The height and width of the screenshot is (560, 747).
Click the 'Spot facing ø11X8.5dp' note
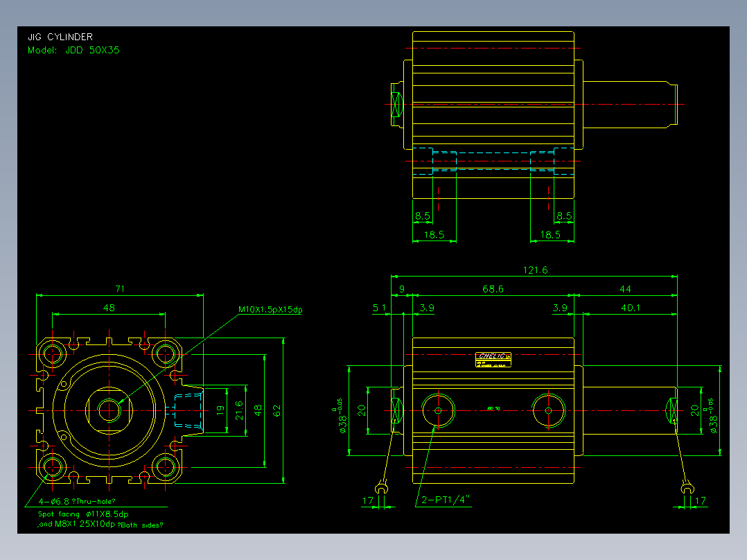point(83,514)
